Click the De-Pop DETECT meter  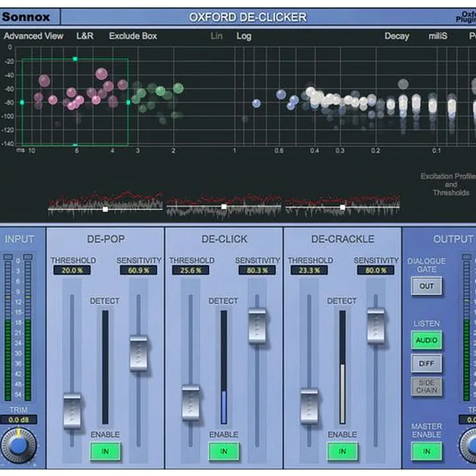[105, 367]
